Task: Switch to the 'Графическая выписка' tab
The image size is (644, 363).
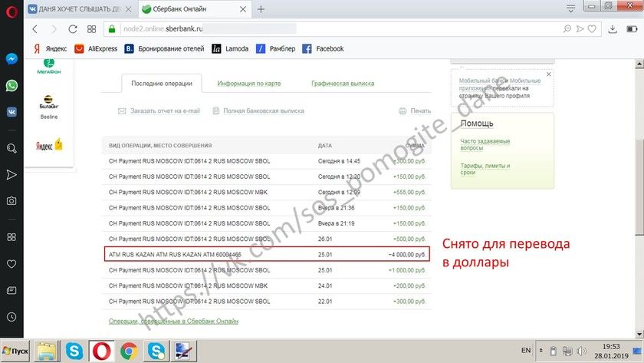Action: pyautogui.click(x=343, y=84)
